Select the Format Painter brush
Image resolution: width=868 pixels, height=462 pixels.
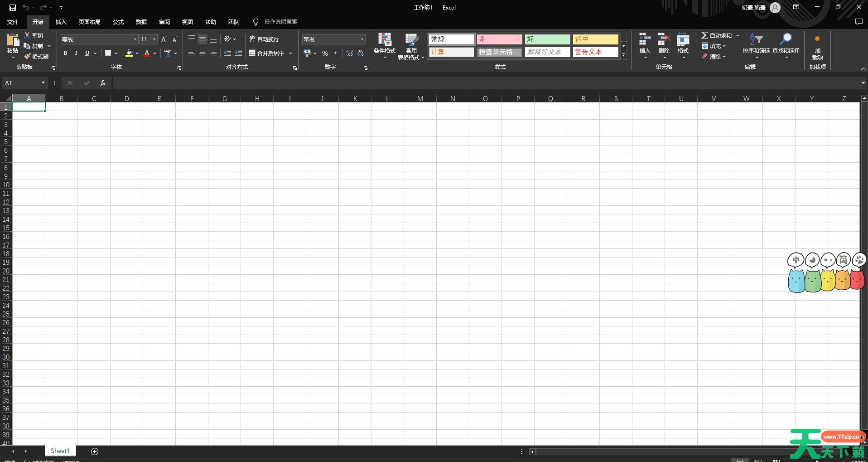coord(36,57)
